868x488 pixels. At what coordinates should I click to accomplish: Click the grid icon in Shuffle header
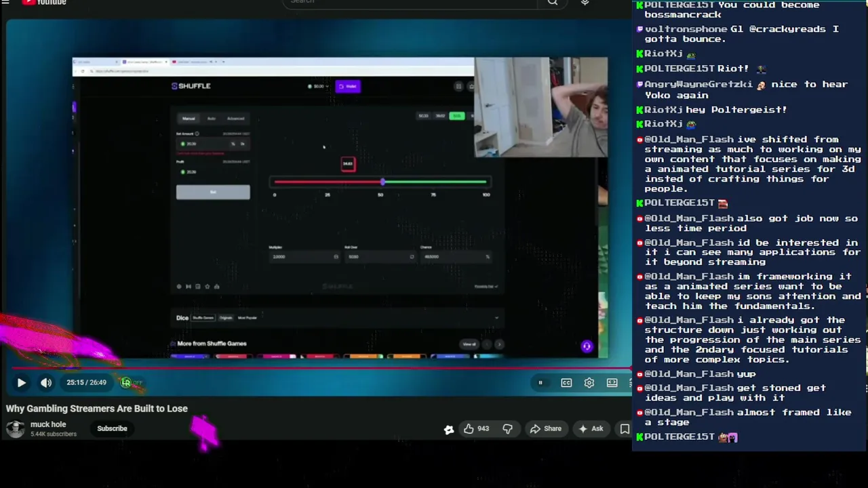pyautogui.click(x=458, y=86)
